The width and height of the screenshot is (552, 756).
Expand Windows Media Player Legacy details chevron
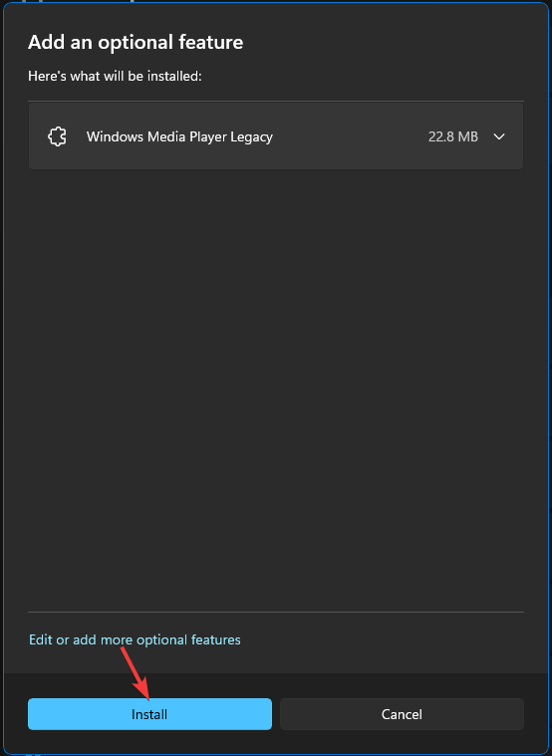click(499, 136)
